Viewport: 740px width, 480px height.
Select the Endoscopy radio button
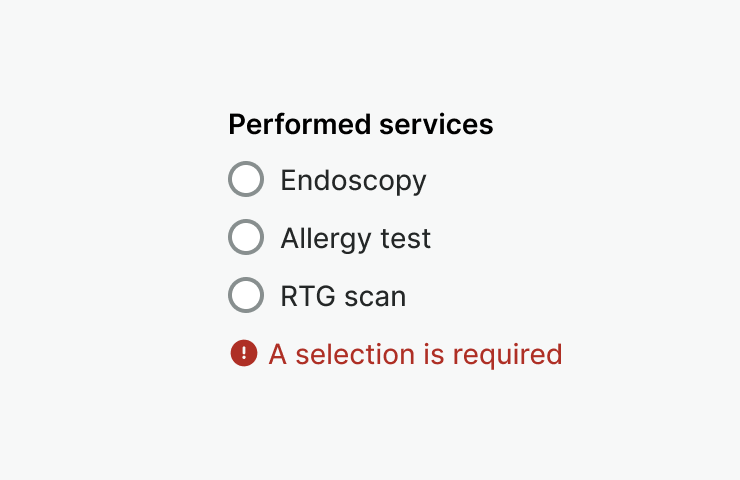click(246, 180)
